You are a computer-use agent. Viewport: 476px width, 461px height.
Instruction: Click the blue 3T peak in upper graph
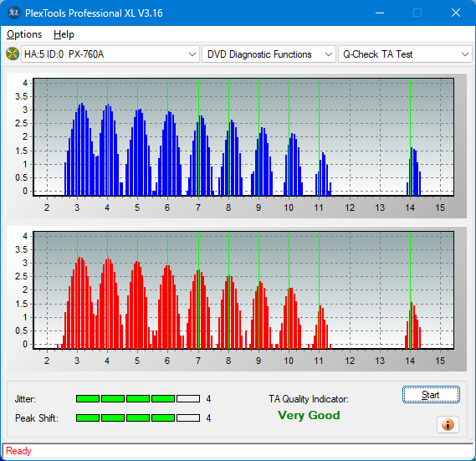click(81, 150)
